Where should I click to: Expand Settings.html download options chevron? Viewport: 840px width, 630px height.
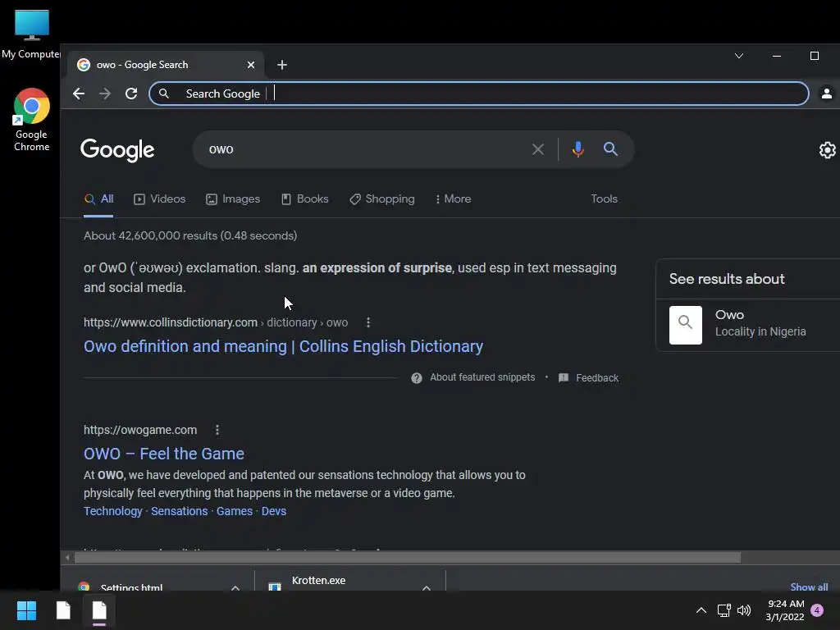tap(235, 587)
